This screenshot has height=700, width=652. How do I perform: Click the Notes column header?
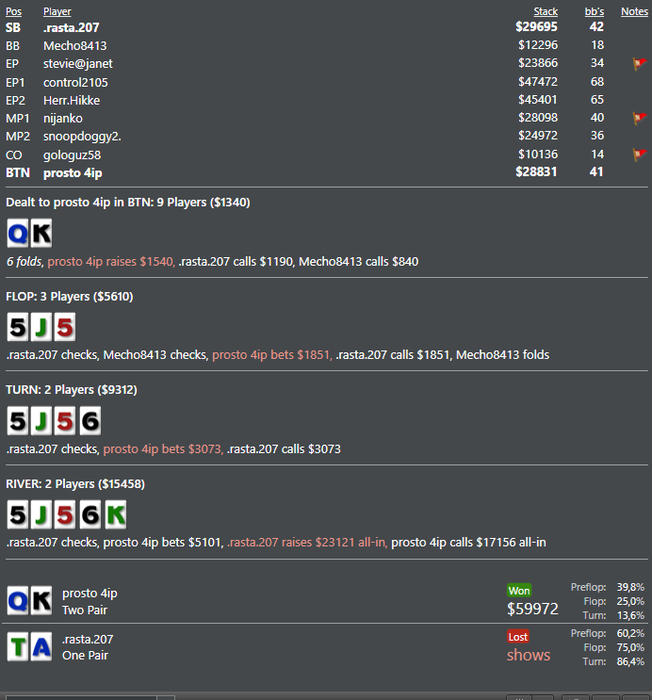(634, 12)
